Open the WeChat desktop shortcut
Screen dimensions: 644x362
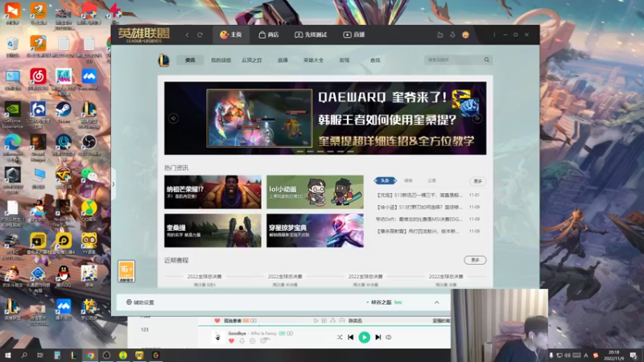point(89,178)
